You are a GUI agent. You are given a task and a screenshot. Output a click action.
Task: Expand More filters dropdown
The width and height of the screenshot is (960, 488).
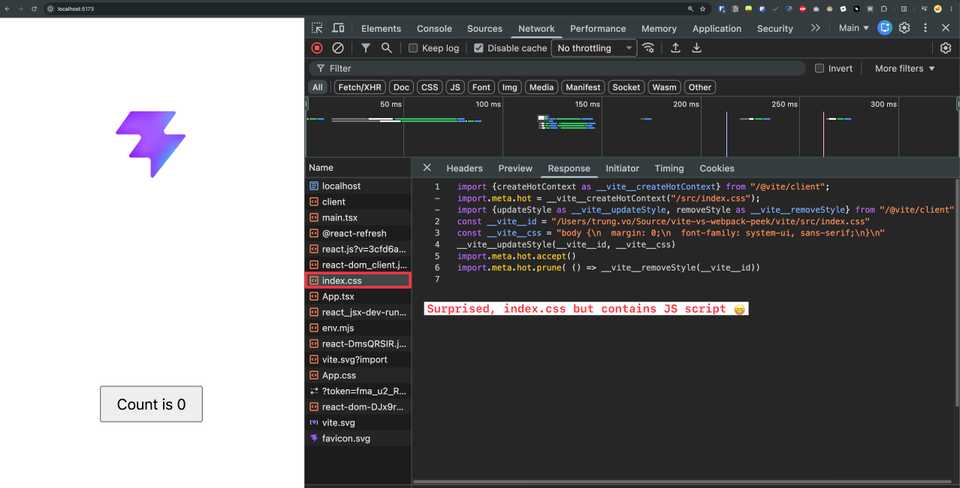click(905, 69)
